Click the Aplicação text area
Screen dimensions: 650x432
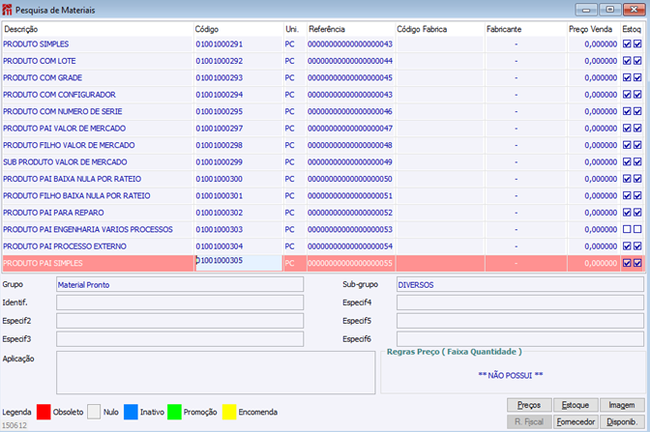click(x=216, y=373)
